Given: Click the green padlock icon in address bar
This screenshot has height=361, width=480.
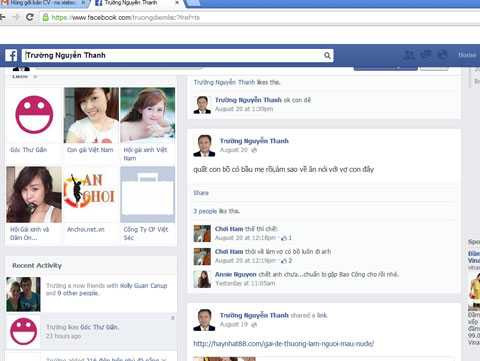Looking at the screenshot, I should click(x=46, y=17).
